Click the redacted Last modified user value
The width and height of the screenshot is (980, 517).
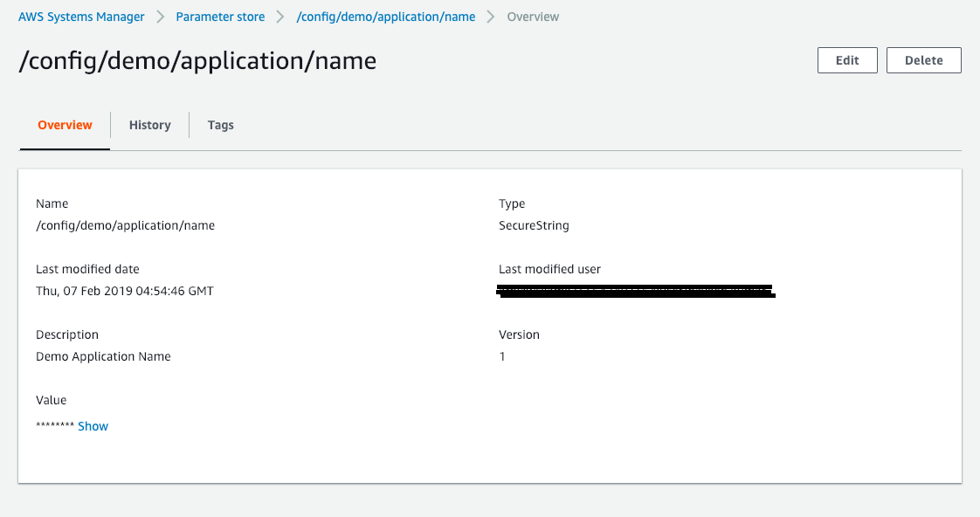(635, 289)
